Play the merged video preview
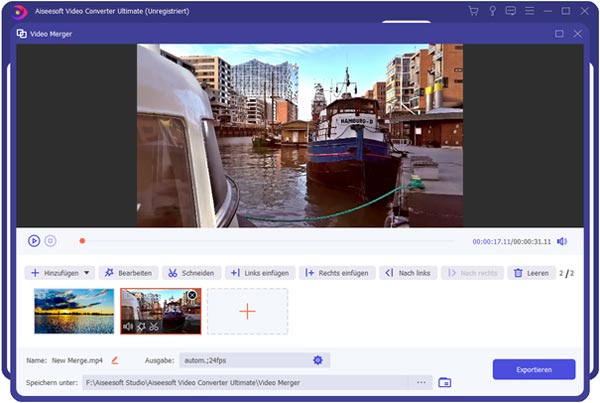Screen dimensions: 600x403 34,241
